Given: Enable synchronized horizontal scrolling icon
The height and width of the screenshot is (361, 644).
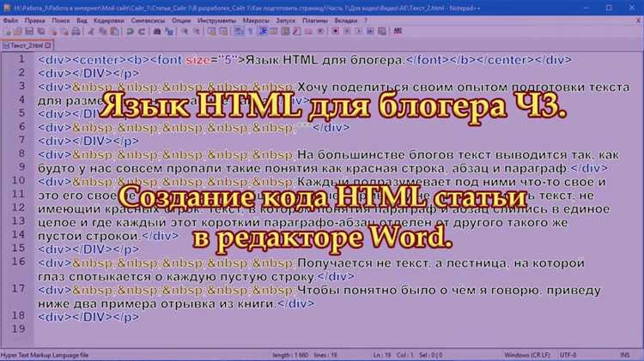Looking at the screenshot, I should [x=223, y=31].
